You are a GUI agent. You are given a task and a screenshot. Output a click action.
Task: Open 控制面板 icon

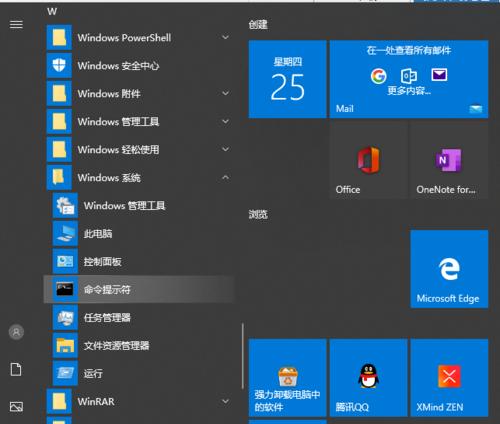(65, 261)
